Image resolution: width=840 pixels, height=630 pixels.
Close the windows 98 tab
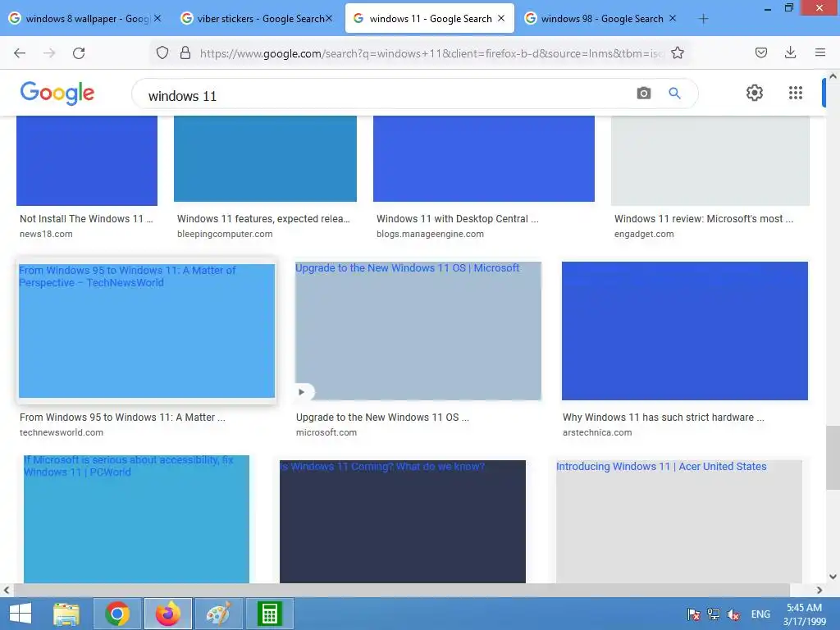click(673, 18)
